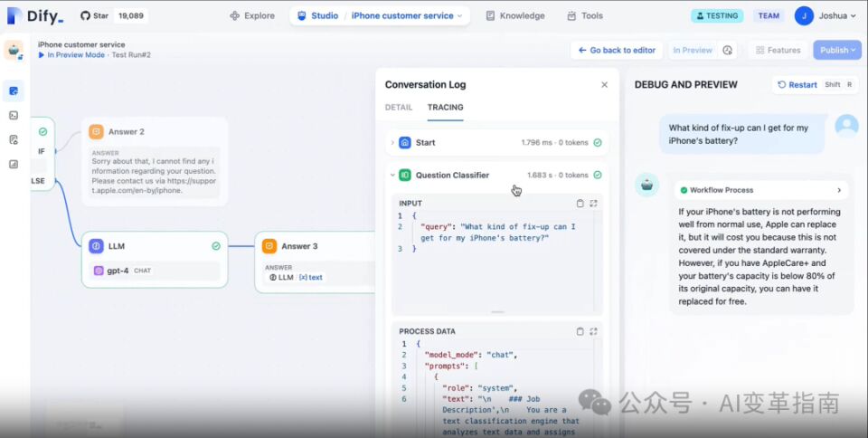Expand the Workflow Process details
The height and width of the screenshot is (438, 868).
(839, 190)
